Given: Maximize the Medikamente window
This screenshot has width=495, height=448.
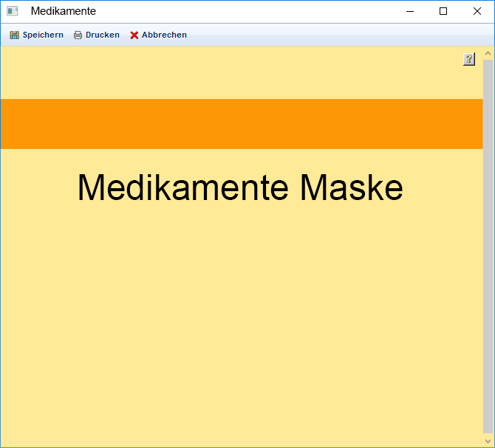Looking at the screenshot, I should click(x=443, y=11).
